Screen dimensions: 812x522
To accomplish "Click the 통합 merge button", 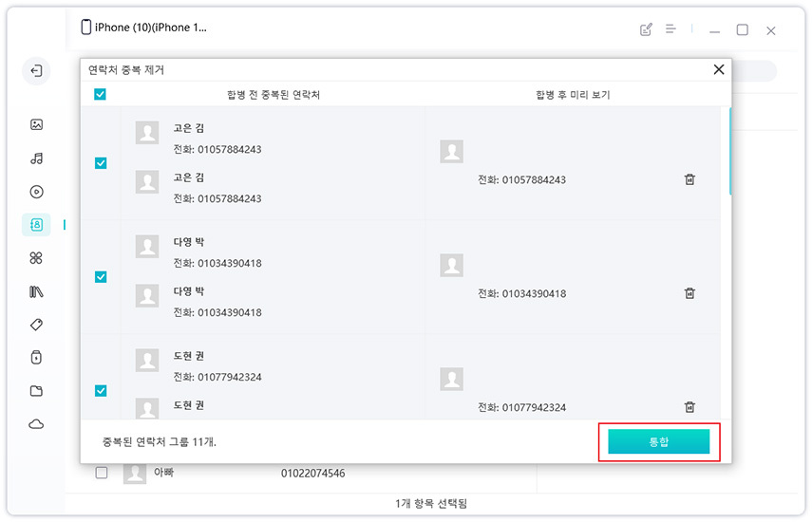I will 659,442.
